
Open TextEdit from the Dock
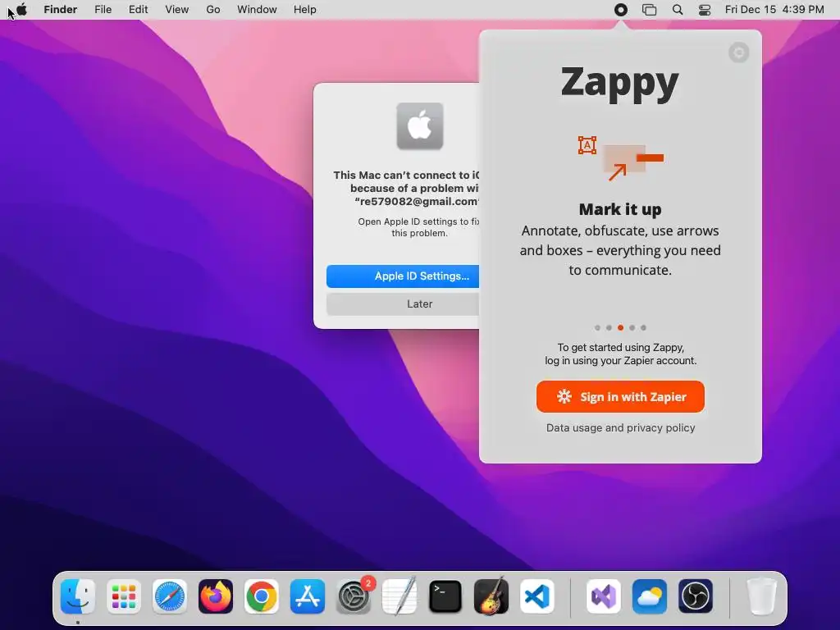[x=399, y=596]
